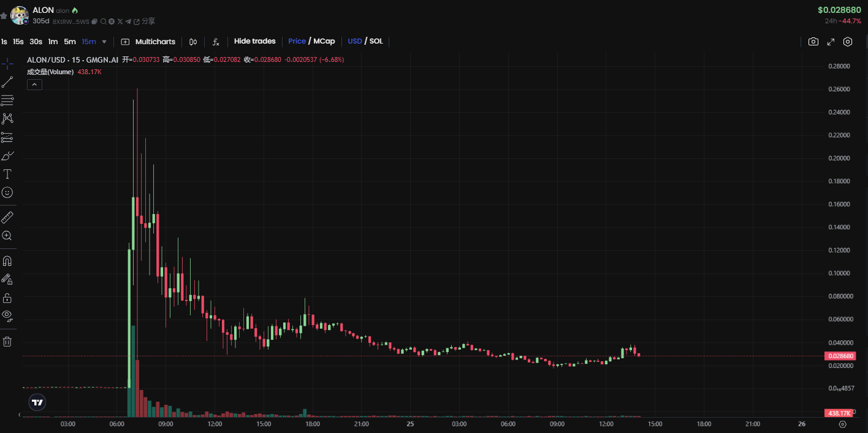The width and height of the screenshot is (868, 433).
Task: Collapse the indicator legend chevron
Action: [x=34, y=85]
